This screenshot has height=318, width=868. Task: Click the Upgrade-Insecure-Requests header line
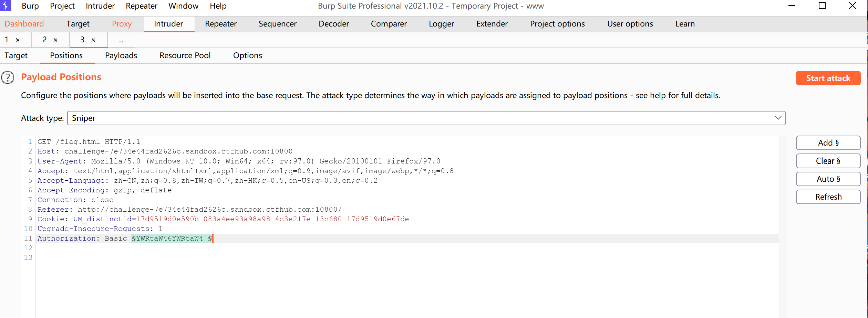tap(100, 229)
